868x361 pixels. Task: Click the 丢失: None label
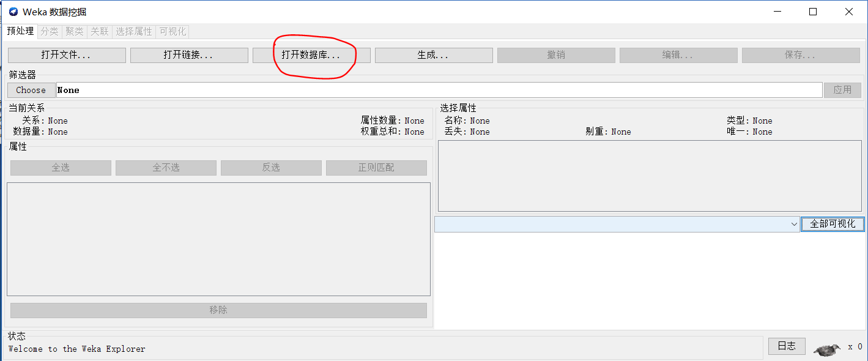click(x=467, y=132)
